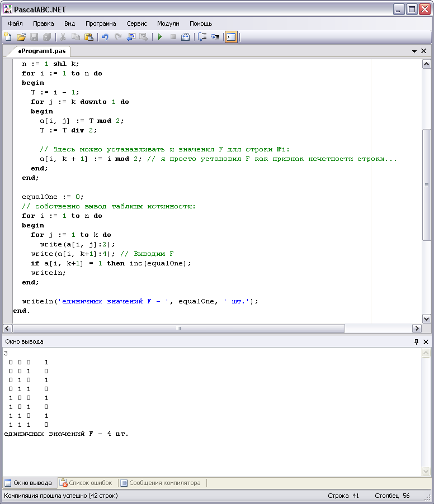The height and width of the screenshot is (504, 434).
Task: Undo the last edit via toolbar
Action: [105, 37]
